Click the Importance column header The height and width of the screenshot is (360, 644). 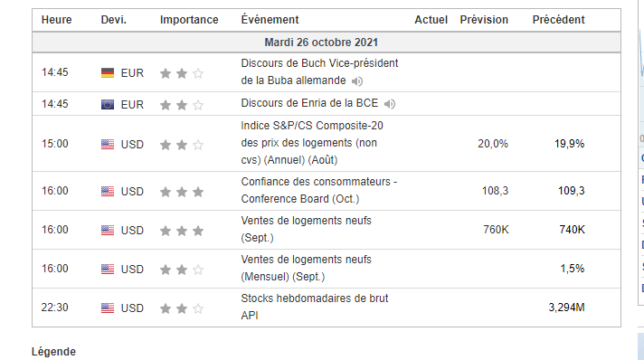click(189, 20)
